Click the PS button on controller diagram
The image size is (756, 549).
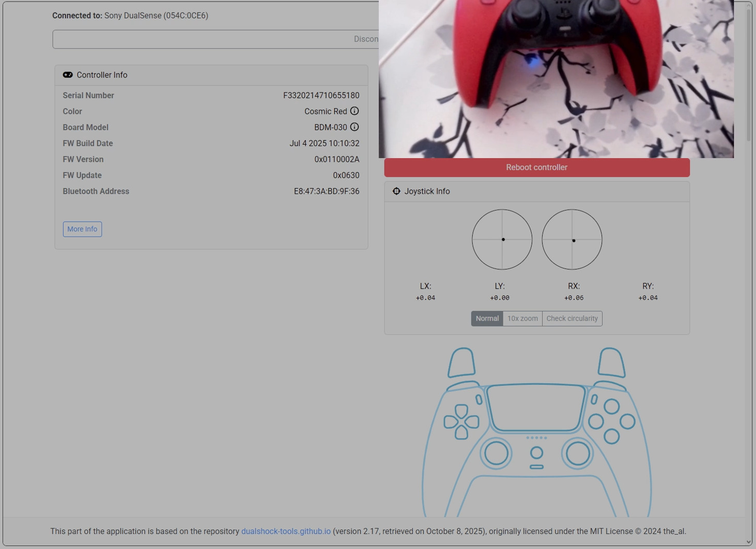(x=537, y=453)
